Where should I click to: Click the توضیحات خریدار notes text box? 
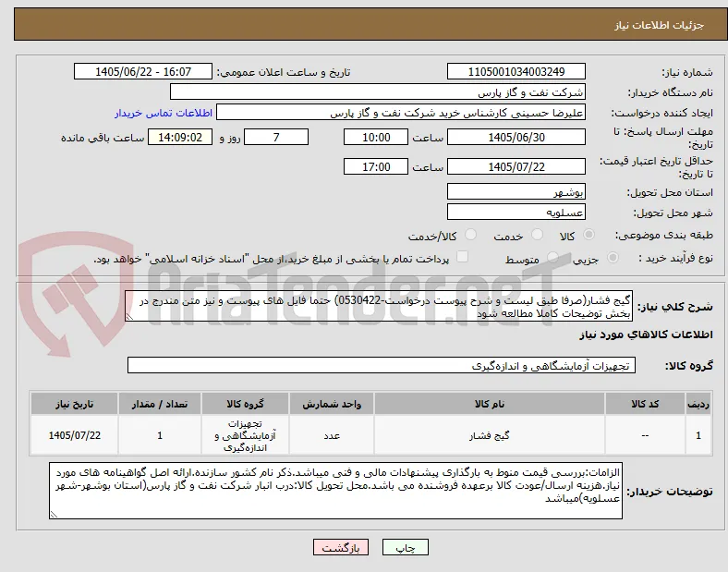click(x=335, y=491)
